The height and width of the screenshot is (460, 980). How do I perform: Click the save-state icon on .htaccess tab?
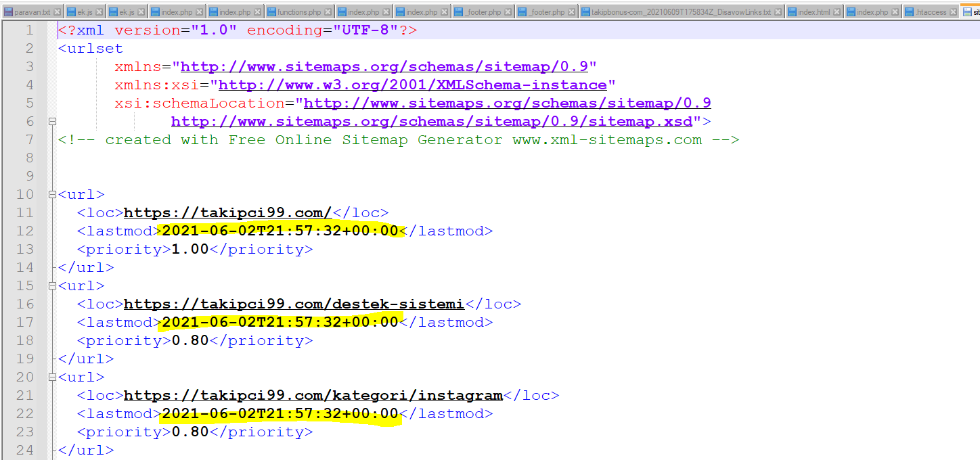coord(910,12)
